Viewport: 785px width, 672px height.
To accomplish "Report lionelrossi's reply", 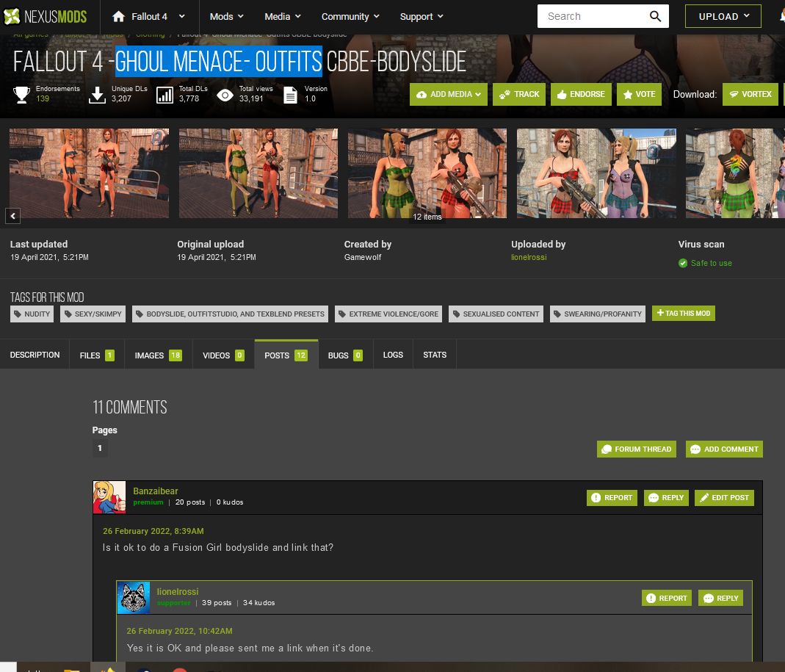I will 667,598.
